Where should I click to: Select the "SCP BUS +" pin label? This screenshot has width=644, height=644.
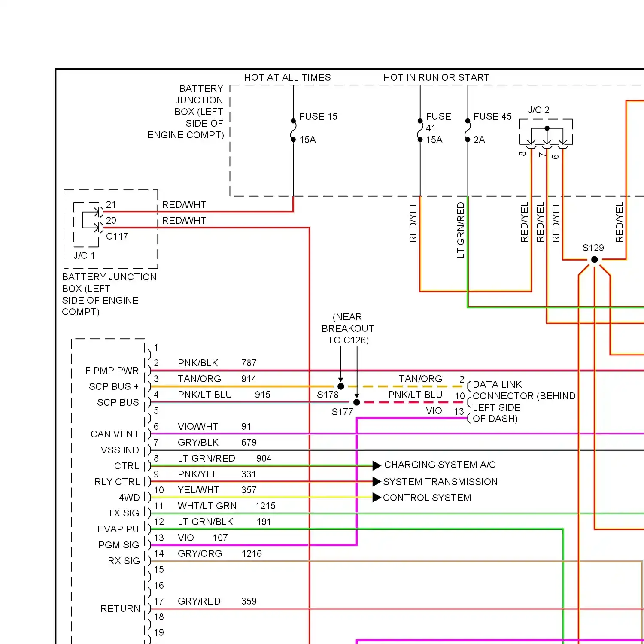(114, 386)
